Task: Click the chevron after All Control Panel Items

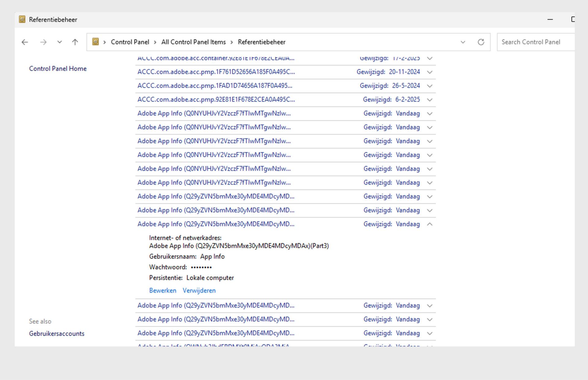Action: 232,42
